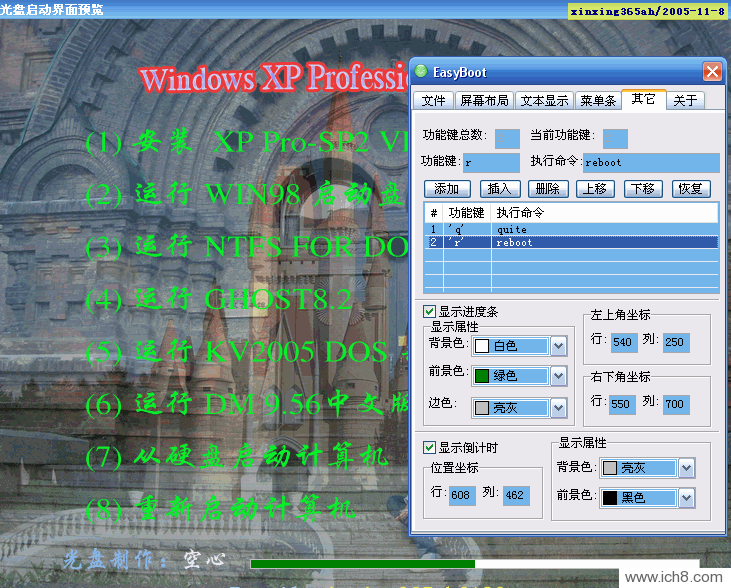
Task: Click the 左上角坐标 行 field 540
Action: tap(623, 342)
